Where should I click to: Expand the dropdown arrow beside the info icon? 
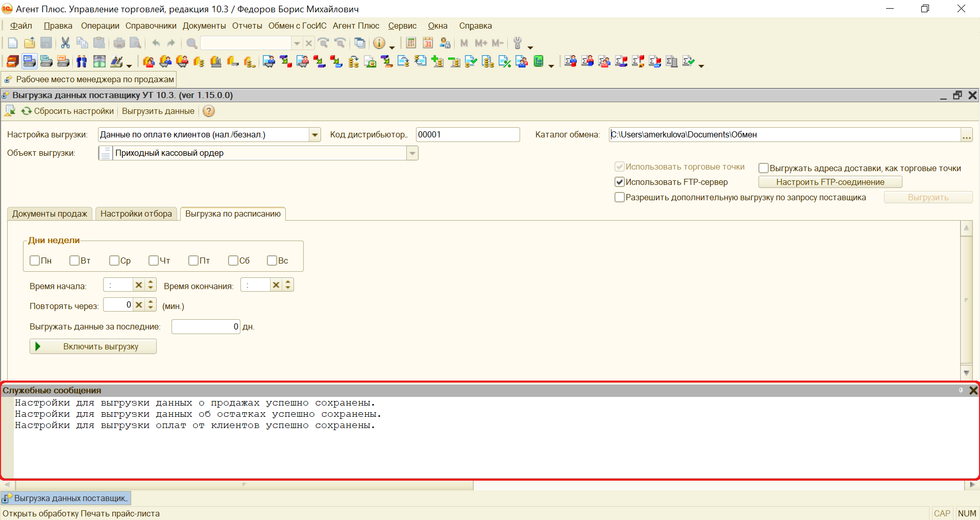[x=392, y=47]
